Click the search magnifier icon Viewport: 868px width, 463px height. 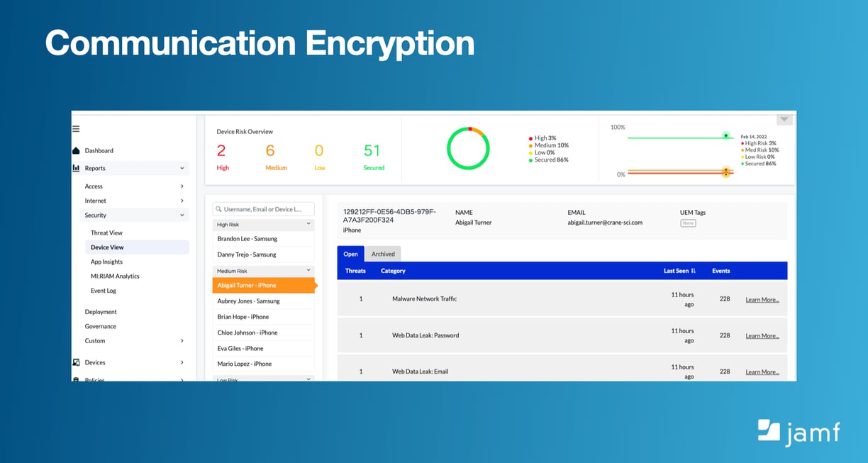(219, 209)
